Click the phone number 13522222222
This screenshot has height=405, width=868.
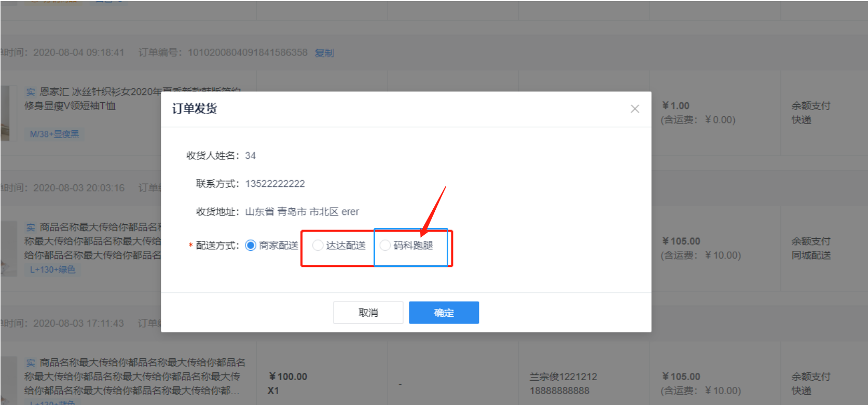point(275,184)
